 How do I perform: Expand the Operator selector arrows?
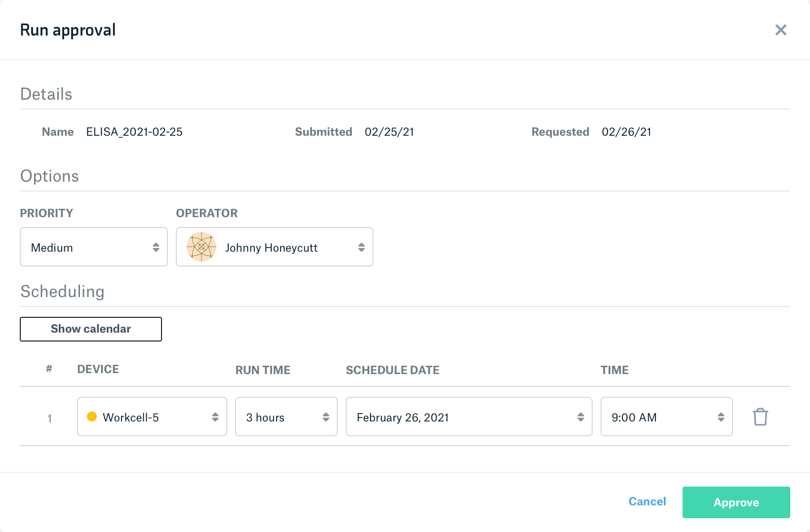(361, 247)
